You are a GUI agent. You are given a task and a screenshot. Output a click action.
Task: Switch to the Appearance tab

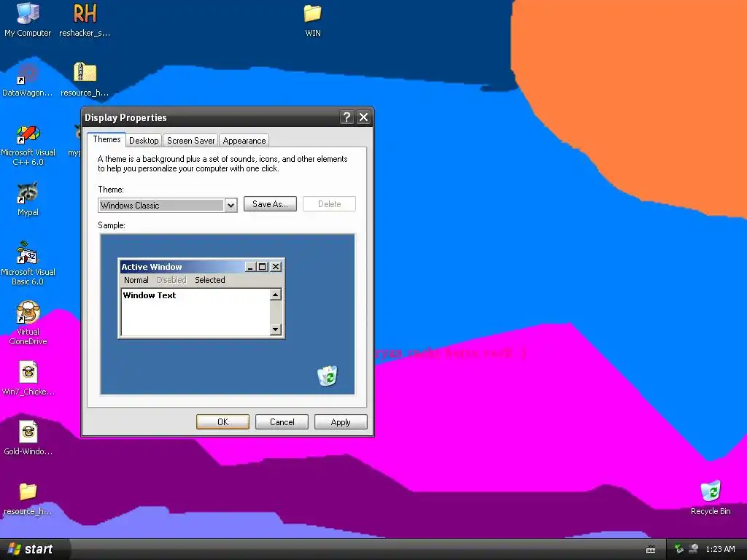coord(244,141)
